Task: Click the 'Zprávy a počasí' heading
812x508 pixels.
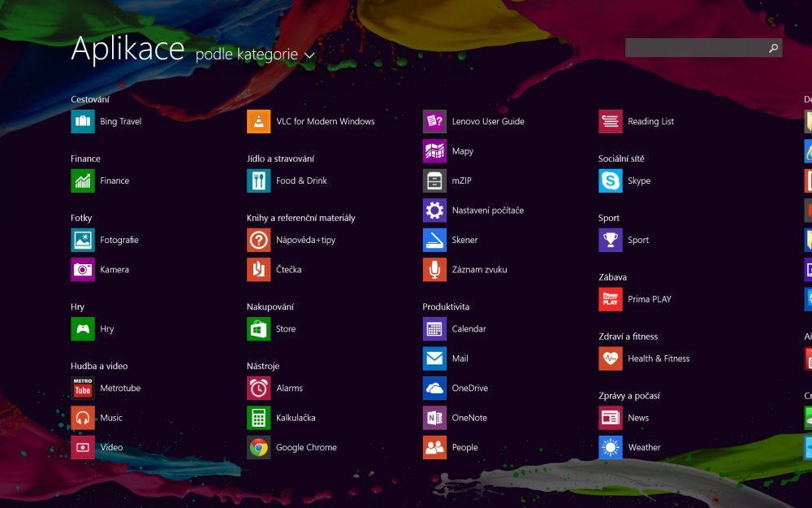Action: click(x=629, y=396)
